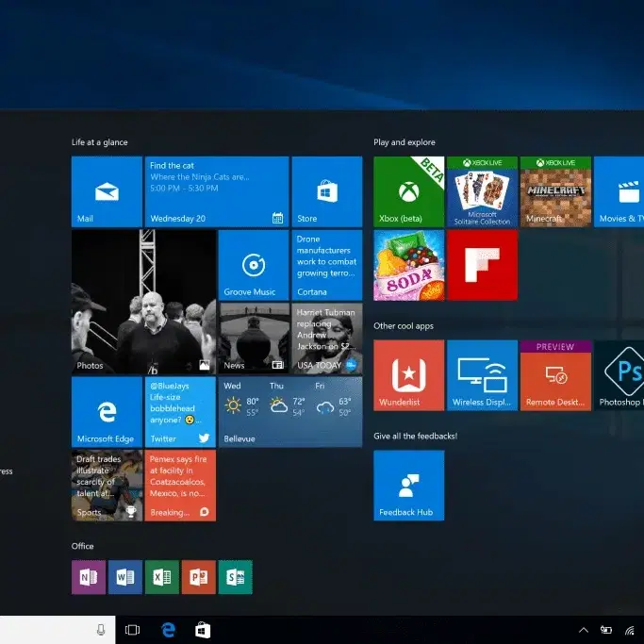Screen dimensions: 644x644
Task: Click the Cortana microphone in search box
Action: click(x=101, y=630)
